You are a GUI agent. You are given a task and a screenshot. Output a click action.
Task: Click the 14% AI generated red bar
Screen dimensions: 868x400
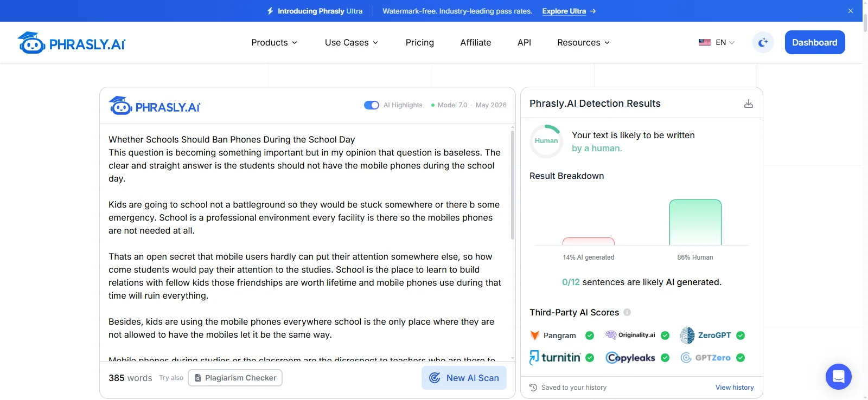(589, 241)
